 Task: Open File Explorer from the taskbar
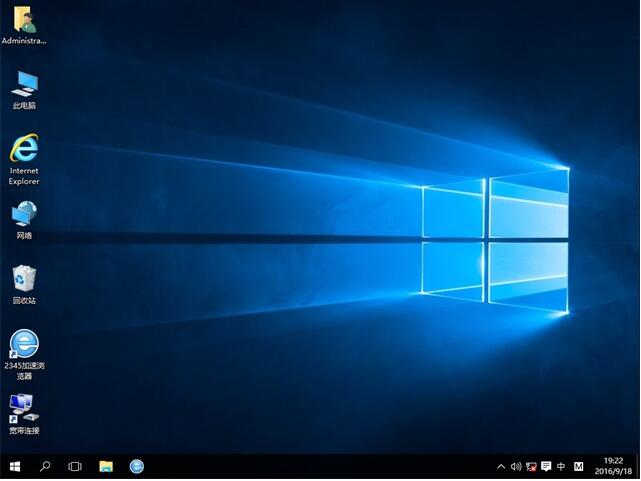click(106, 466)
